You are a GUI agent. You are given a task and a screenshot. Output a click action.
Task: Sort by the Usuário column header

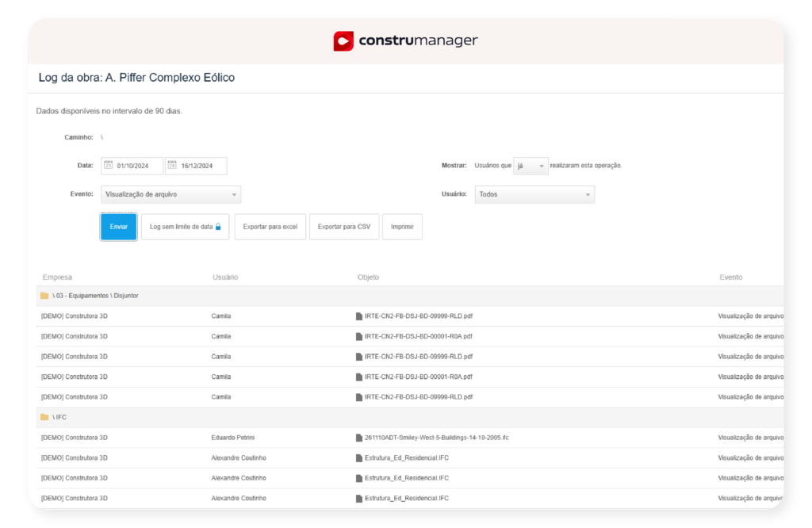click(225, 277)
